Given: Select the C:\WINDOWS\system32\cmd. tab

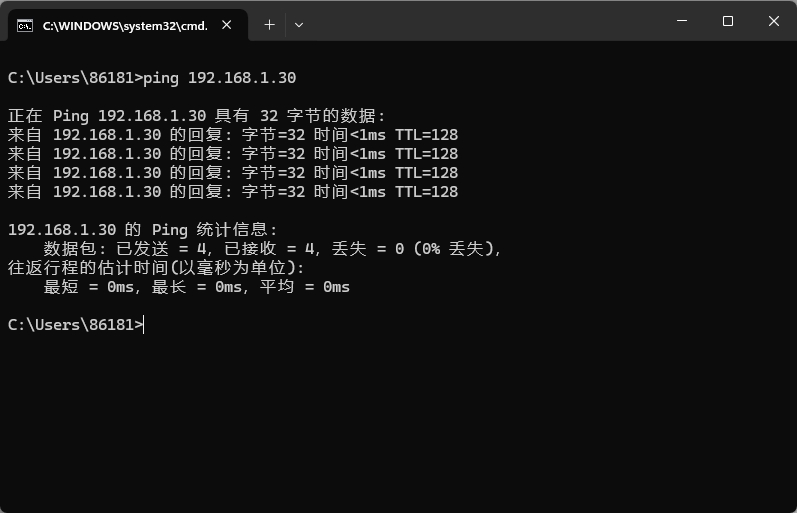Looking at the screenshot, I should click(x=125, y=25).
